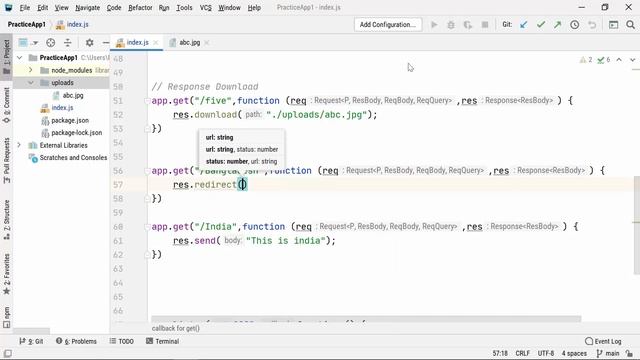Change CRLF line separator in status bar

pos(523,353)
